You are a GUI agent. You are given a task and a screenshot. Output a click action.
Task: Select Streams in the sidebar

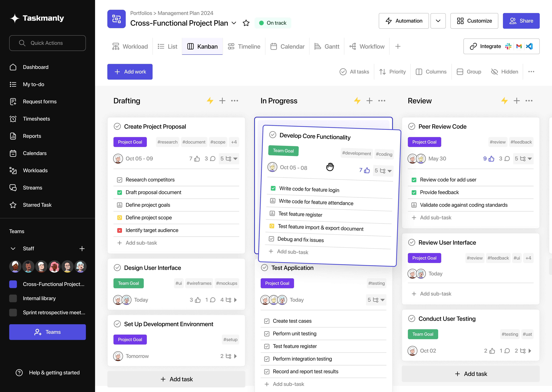pyautogui.click(x=32, y=188)
